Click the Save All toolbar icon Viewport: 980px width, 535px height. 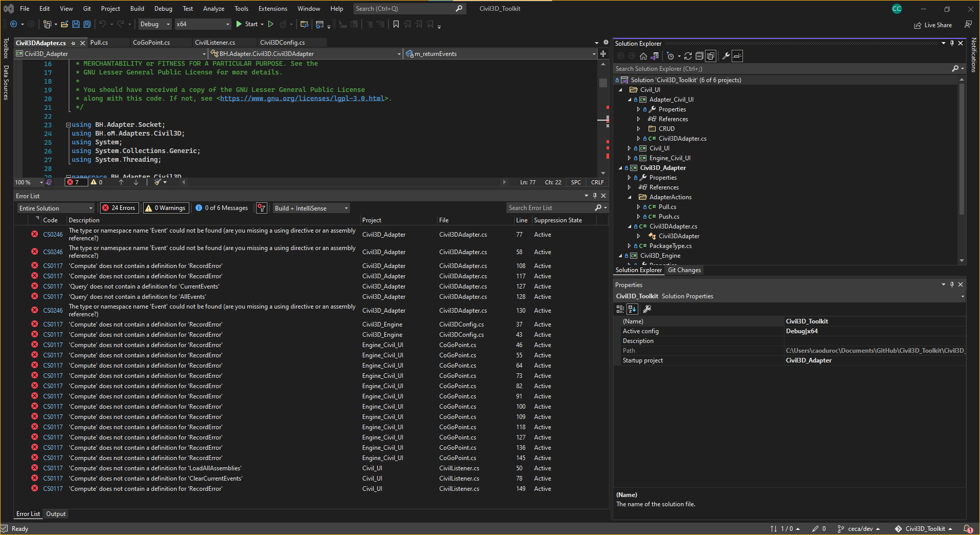click(x=87, y=24)
